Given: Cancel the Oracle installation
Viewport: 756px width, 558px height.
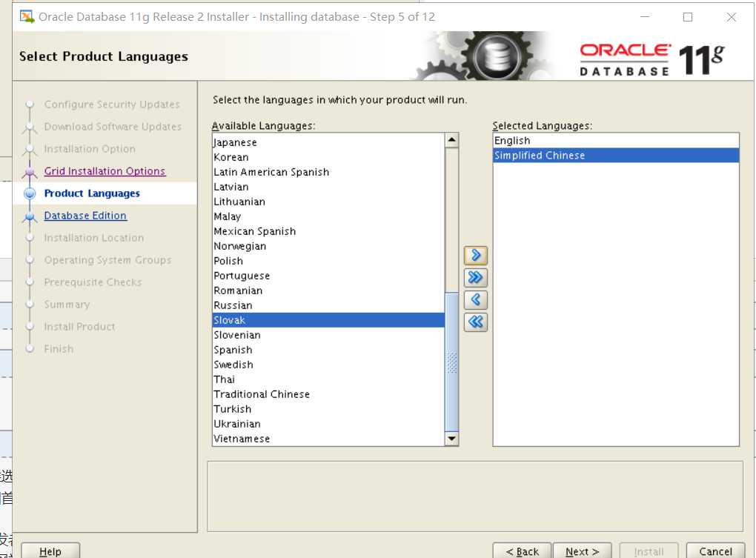Looking at the screenshot, I should (x=715, y=551).
